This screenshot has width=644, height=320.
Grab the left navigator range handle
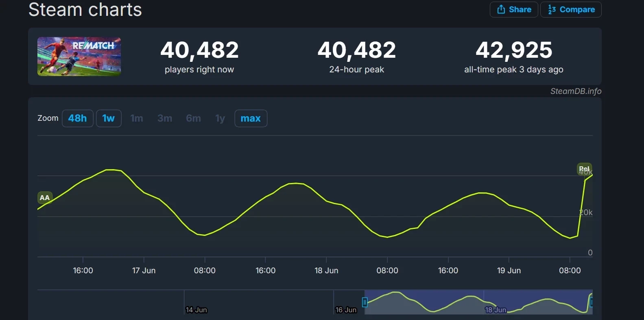point(365,302)
